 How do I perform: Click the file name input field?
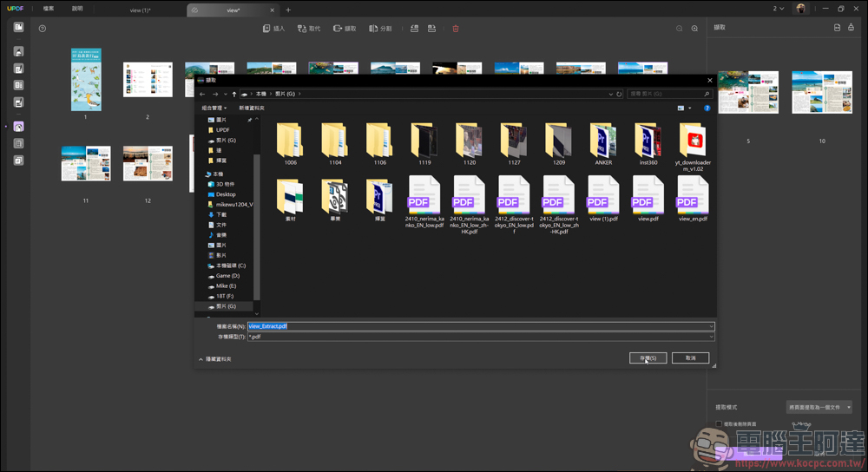(481, 326)
